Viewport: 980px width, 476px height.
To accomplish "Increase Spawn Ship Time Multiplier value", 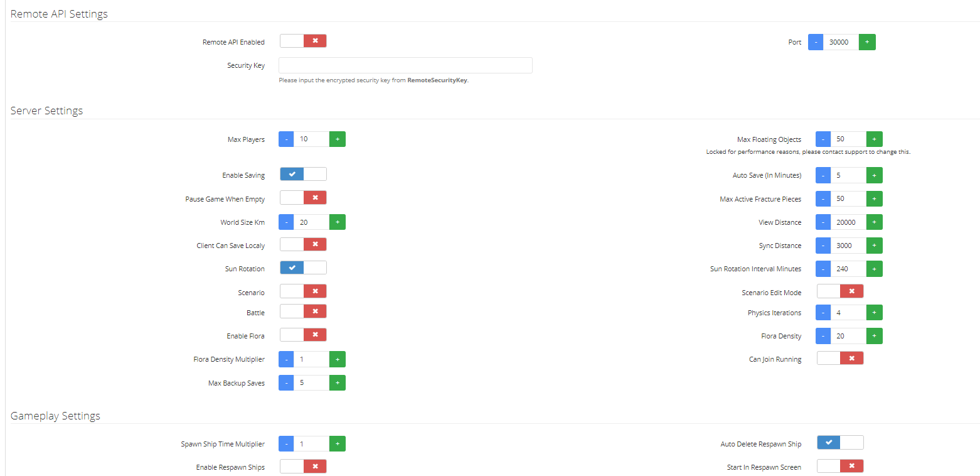I will click(337, 444).
